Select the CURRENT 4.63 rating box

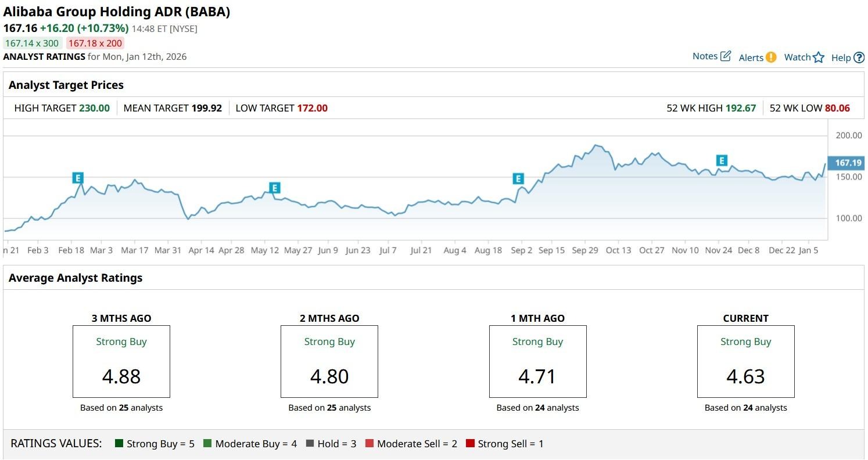[745, 361]
